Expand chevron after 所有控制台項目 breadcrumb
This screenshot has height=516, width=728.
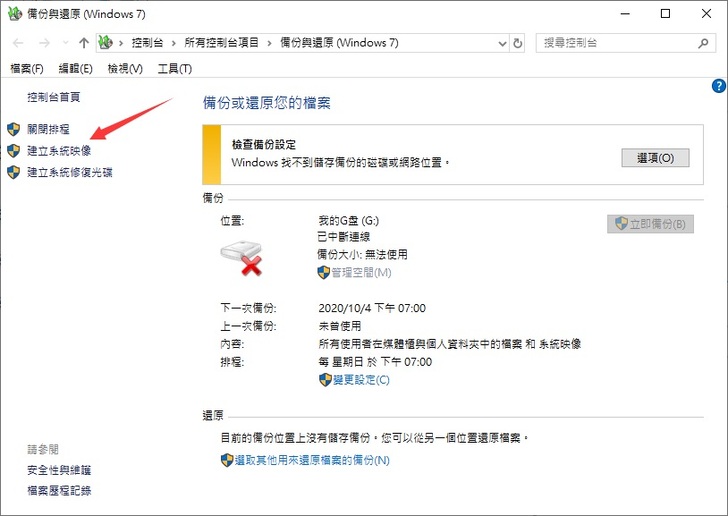269,44
